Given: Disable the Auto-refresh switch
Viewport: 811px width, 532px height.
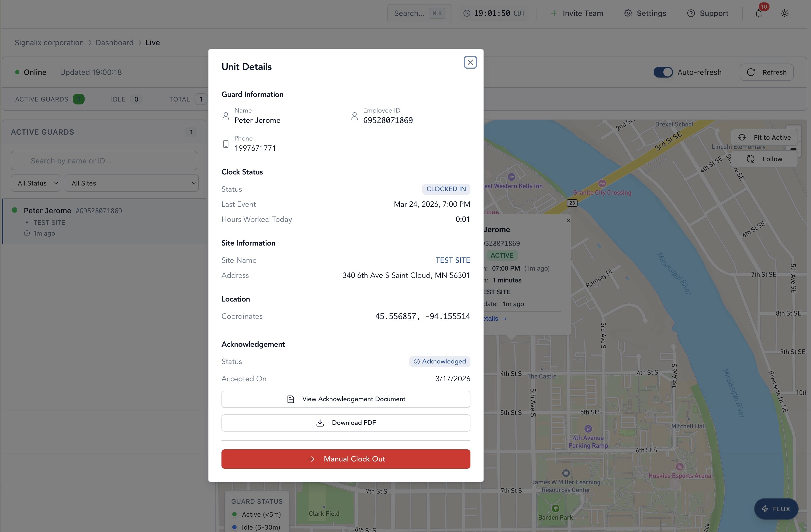Looking at the screenshot, I should pos(663,72).
